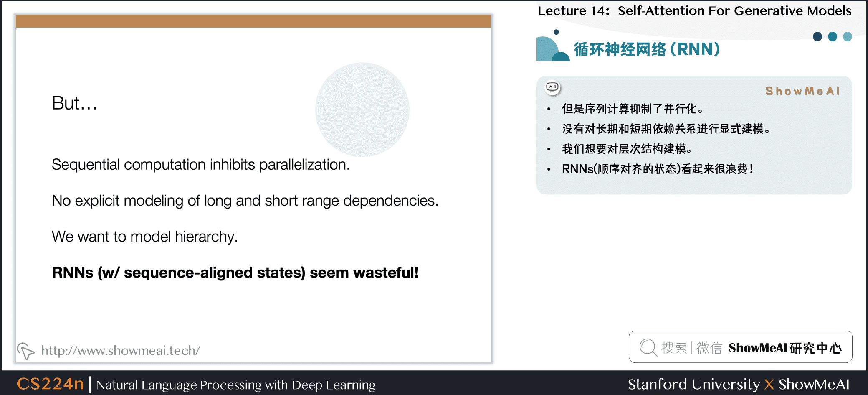This screenshot has width=868, height=395.
Task: Click the ShowMeAI研究中心 search box
Action: pos(740,347)
